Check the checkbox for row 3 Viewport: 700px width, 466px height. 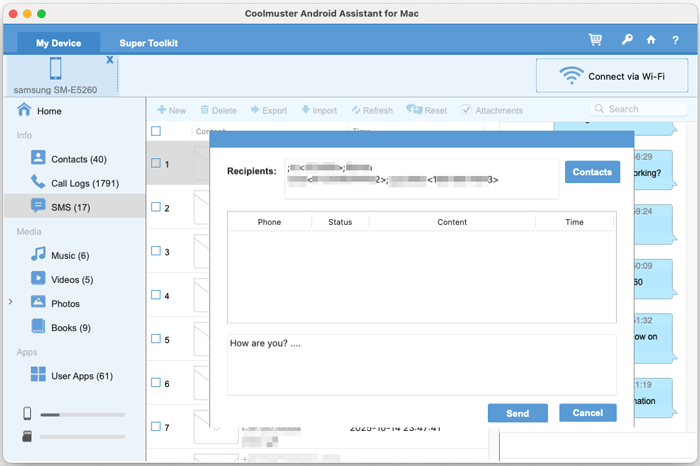coord(156,251)
